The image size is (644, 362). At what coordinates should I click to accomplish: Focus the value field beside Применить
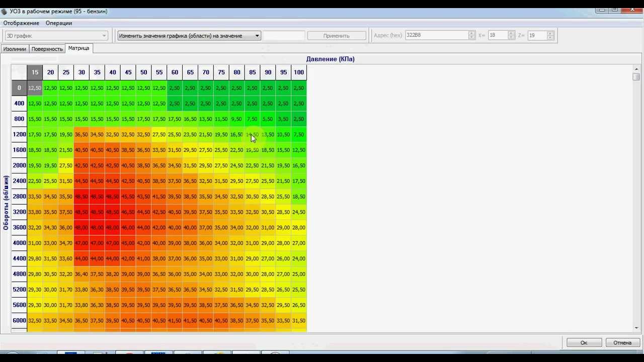(284, 36)
